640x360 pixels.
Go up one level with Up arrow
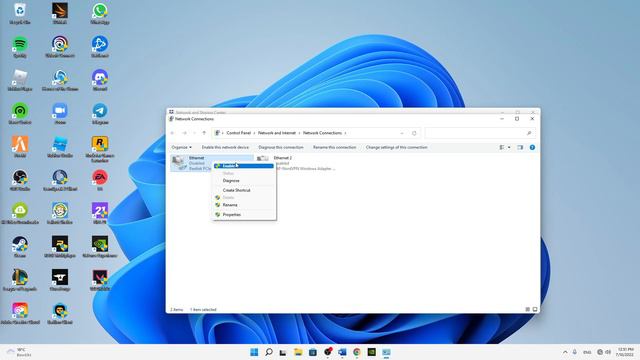(x=204, y=133)
